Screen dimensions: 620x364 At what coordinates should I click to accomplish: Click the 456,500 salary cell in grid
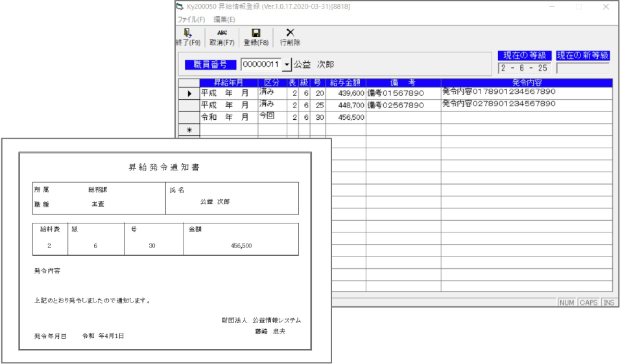click(345, 118)
